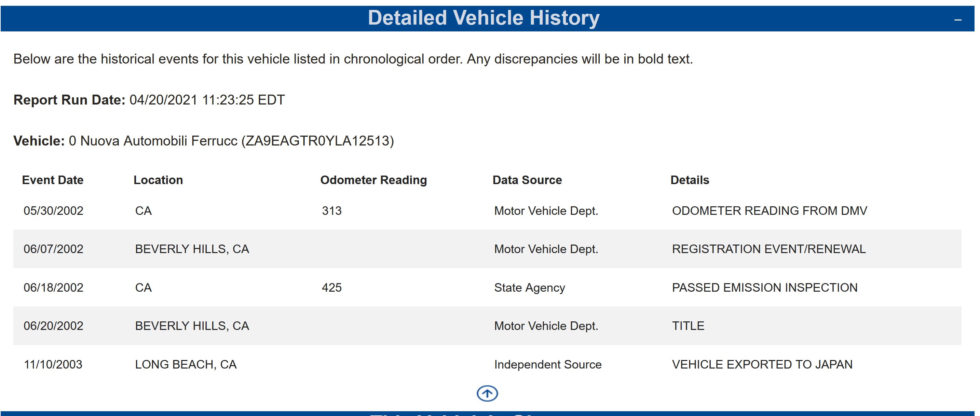Select the Independent Source data source cell

tap(547, 364)
